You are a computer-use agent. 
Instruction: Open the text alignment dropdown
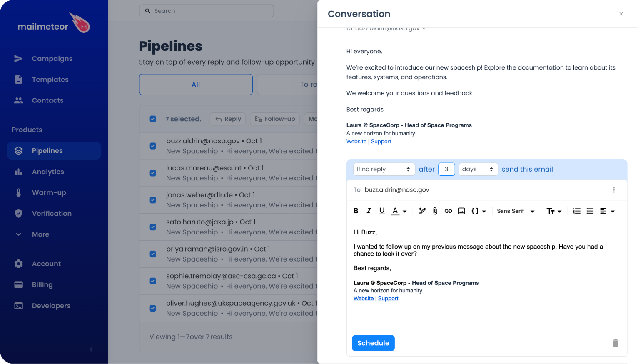click(x=607, y=211)
